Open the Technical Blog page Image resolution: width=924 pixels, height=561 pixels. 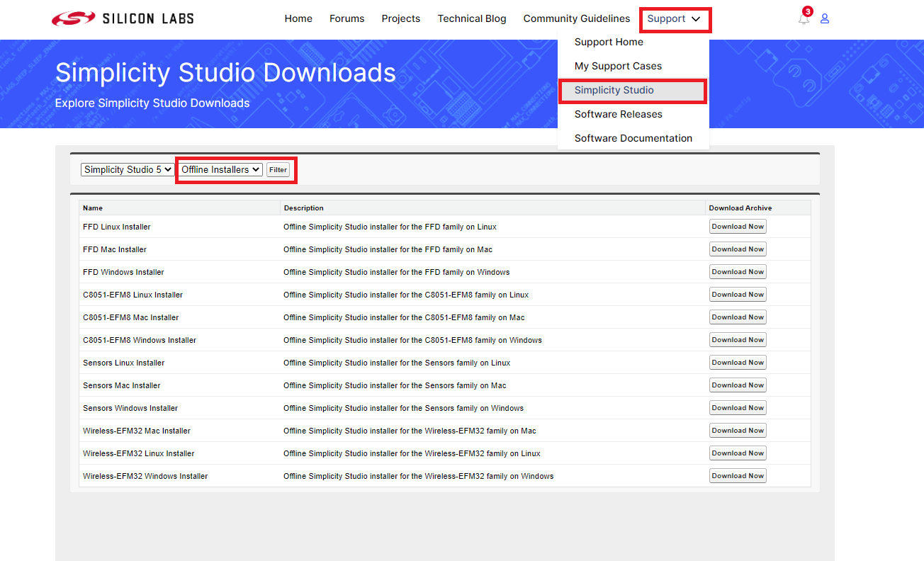[472, 18]
